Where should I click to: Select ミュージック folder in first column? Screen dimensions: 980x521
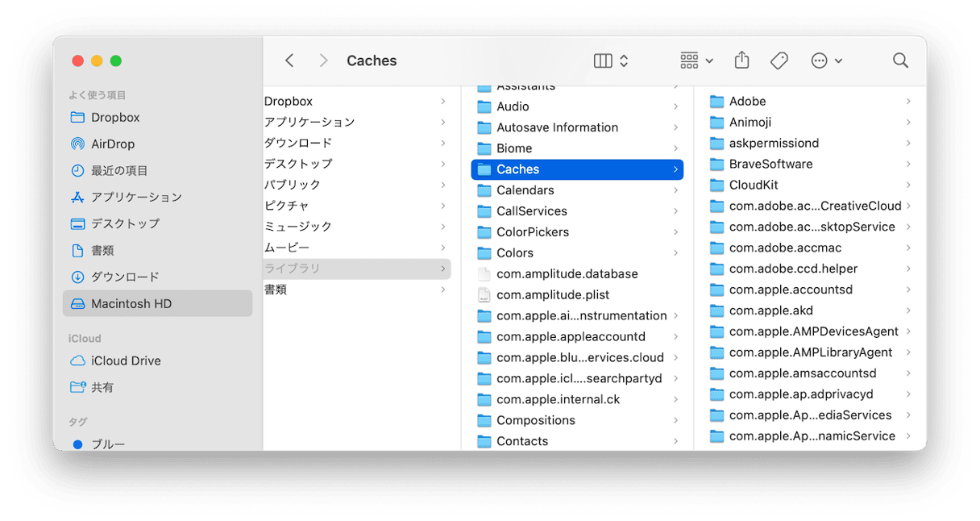click(x=357, y=227)
